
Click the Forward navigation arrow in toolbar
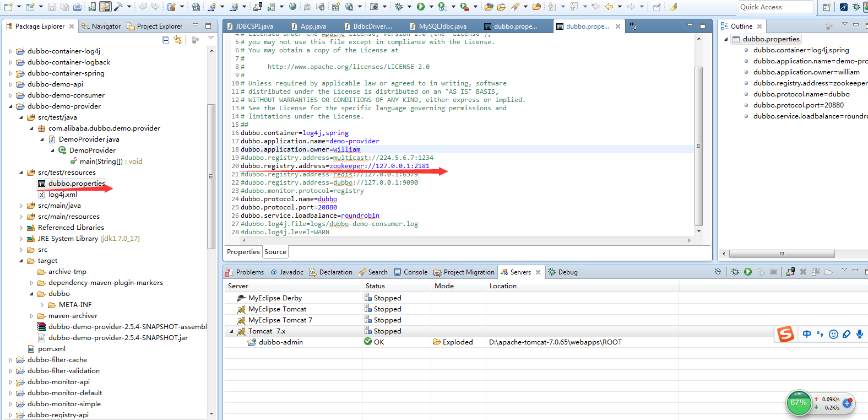coord(632,7)
